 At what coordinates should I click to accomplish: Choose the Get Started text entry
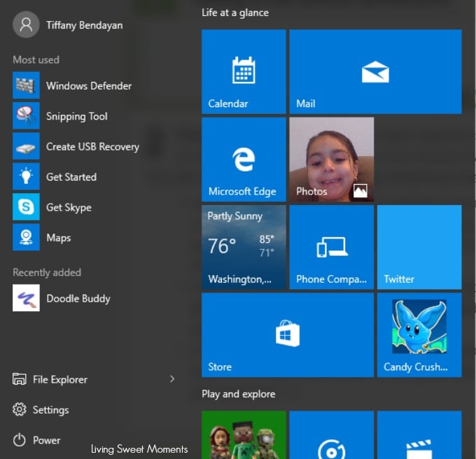[71, 177]
